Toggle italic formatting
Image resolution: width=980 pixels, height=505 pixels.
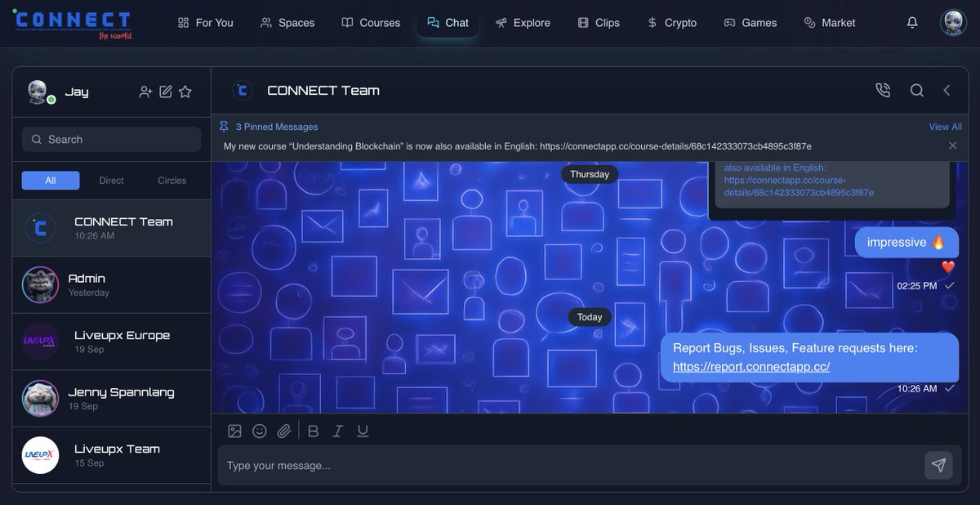click(x=338, y=431)
